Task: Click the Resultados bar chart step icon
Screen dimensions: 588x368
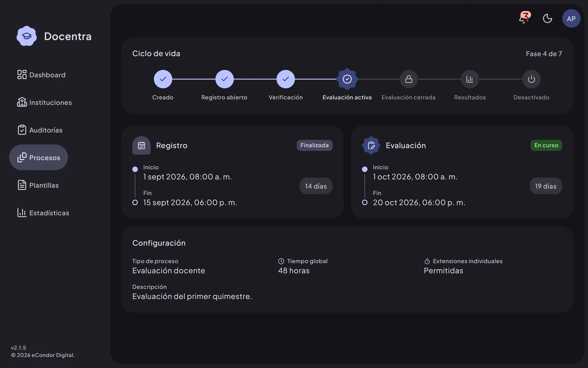Action: [470, 79]
